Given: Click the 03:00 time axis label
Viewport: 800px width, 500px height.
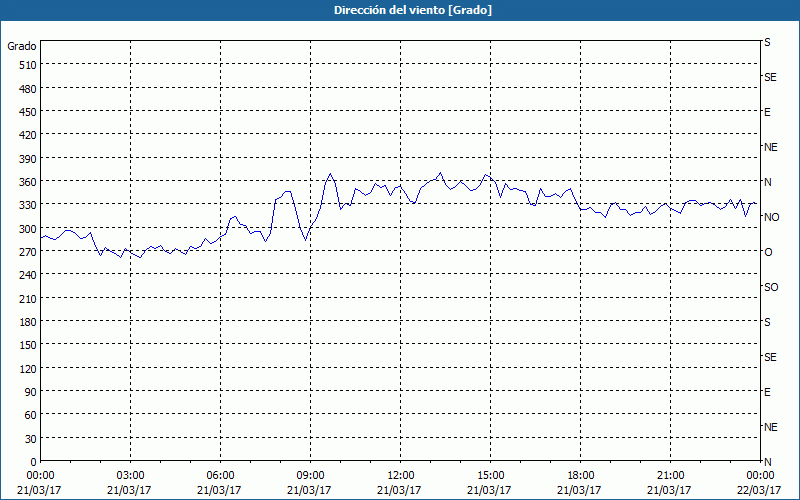Looking at the screenshot, I should [130, 476].
